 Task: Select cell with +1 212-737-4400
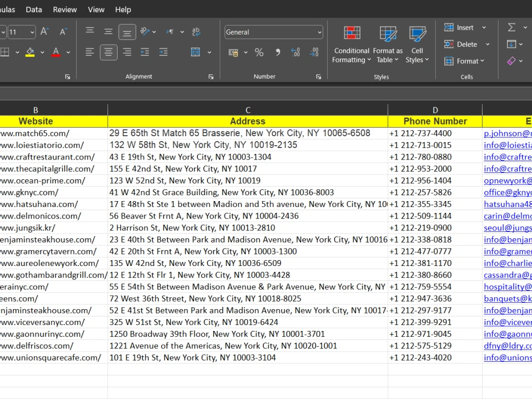[x=435, y=134]
